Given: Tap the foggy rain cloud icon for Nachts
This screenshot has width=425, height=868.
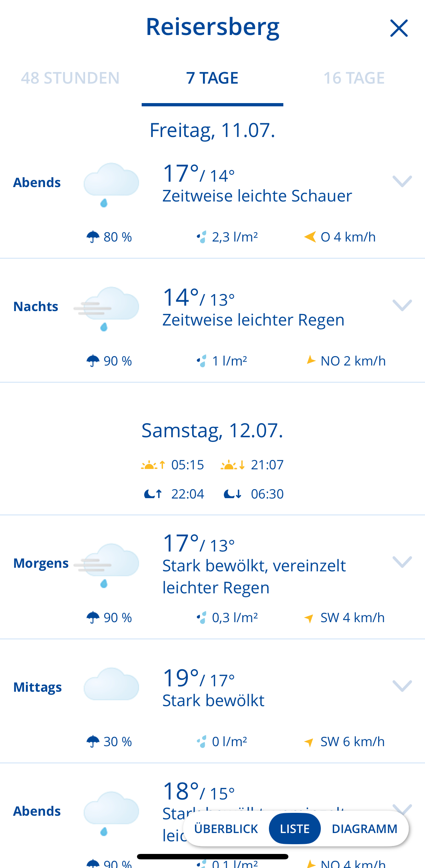Looking at the screenshot, I should coord(106,309).
